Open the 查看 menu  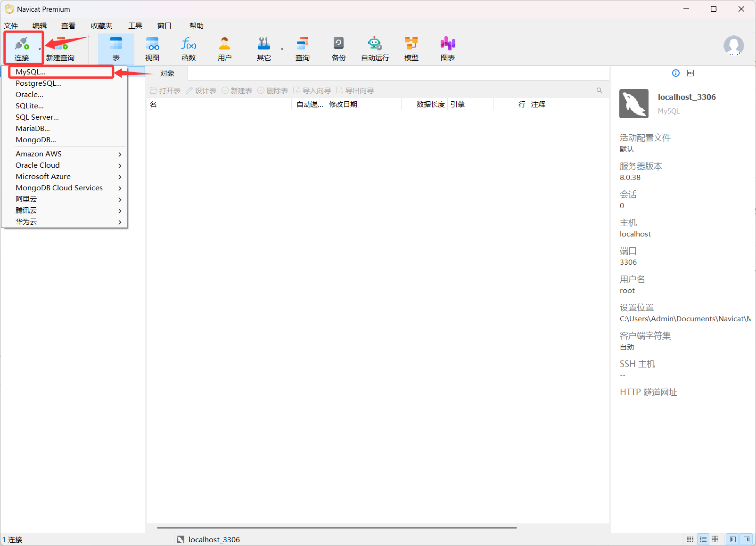[68, 26]
